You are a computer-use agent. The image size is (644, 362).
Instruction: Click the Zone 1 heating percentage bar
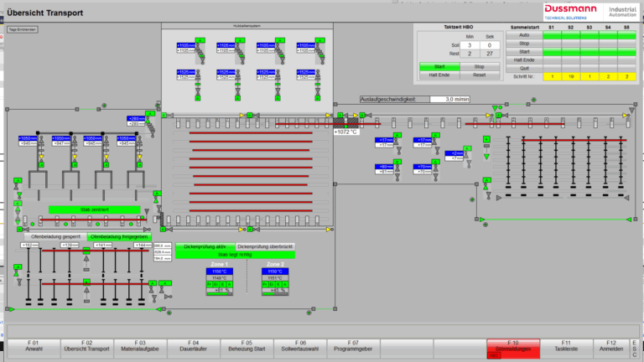[x=221, y=290]
